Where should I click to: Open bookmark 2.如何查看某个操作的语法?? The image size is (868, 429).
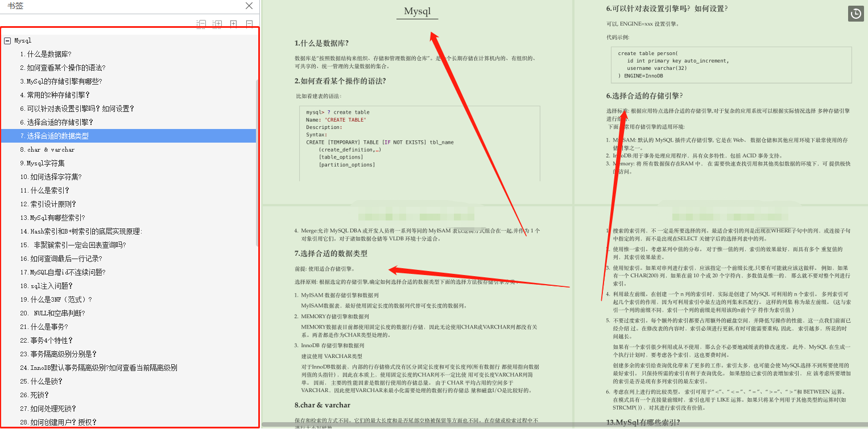point(63,68)
